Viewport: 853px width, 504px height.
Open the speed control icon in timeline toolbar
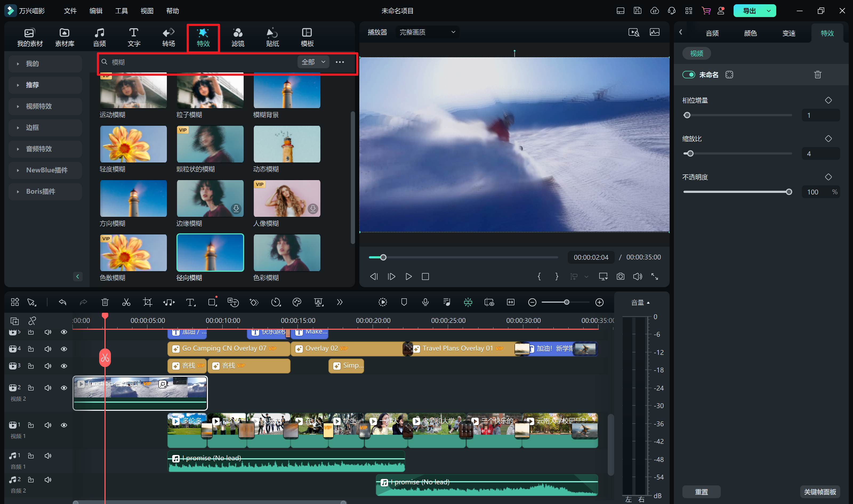click(276, 302)
